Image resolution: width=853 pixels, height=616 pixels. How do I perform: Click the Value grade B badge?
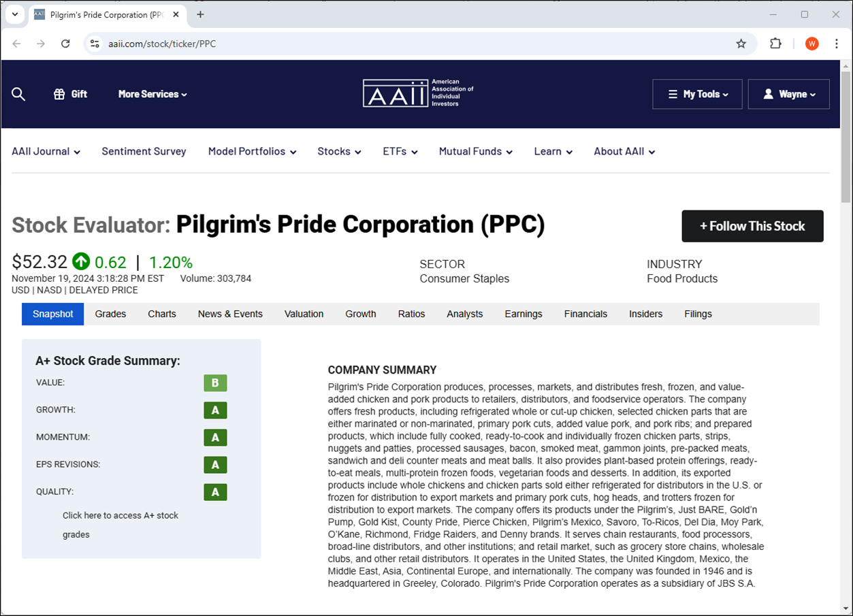[215, 383]
